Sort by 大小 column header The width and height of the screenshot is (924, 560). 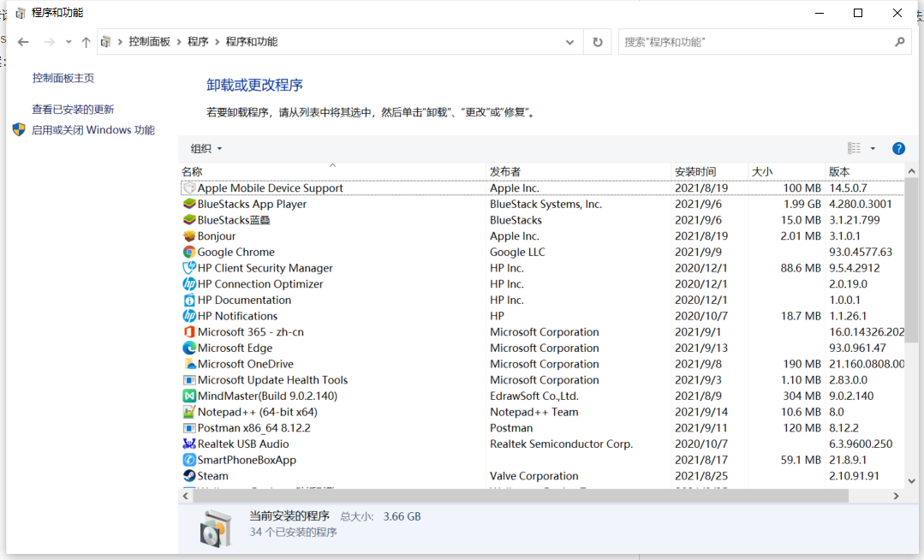pyautogui.click(x=786, y=171)
